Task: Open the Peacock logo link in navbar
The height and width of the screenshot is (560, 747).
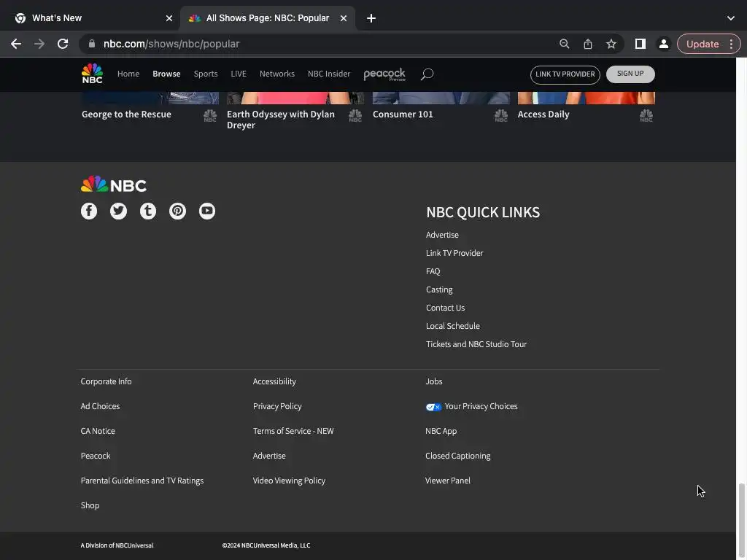Action: click(384, 74)
